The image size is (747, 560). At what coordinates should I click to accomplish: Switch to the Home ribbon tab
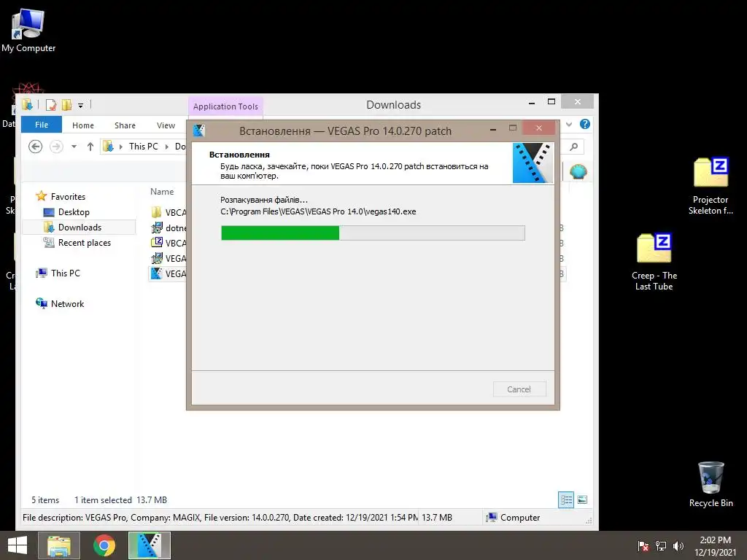click(83, 125)
